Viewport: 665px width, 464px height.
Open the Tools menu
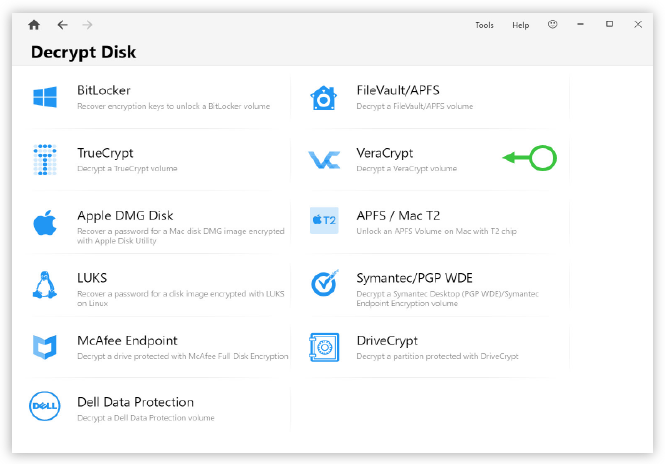(484, 25)
